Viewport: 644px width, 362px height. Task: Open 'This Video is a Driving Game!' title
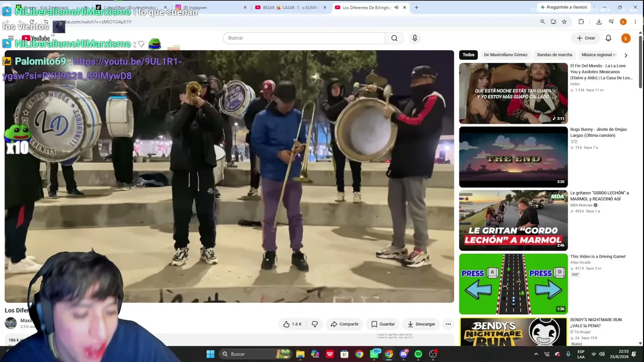[598, 256]
